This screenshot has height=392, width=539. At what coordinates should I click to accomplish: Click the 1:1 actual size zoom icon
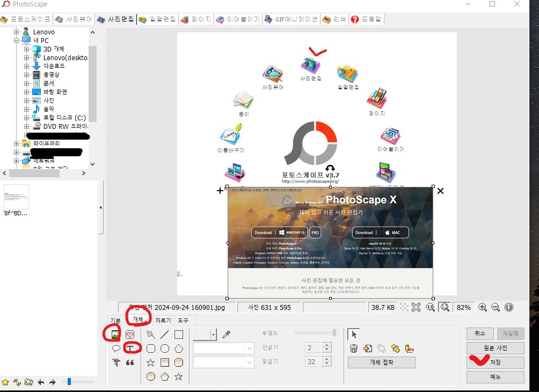(x=431, y=307)
